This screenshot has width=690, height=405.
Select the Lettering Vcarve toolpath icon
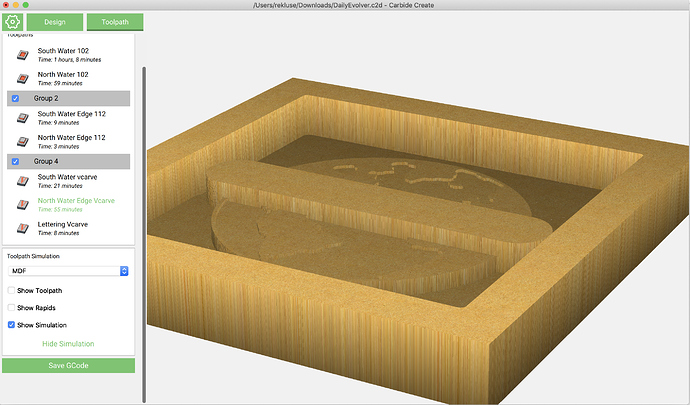[22, 228]
